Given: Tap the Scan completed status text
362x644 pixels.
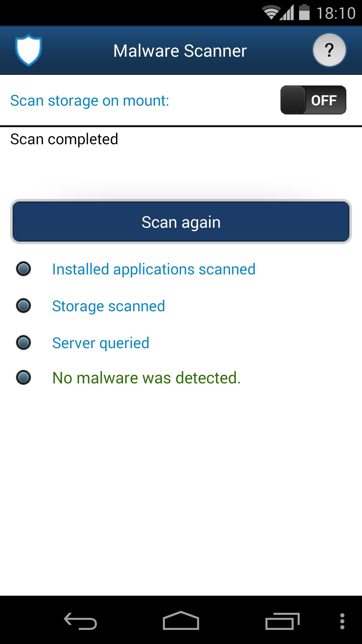Looking at the screenshot, I should click(x=64, y=139).
